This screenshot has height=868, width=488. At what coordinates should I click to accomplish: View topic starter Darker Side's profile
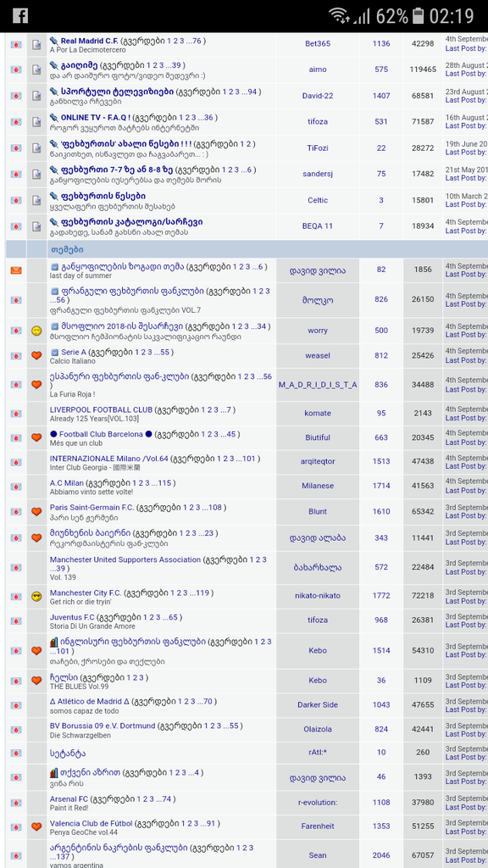pyautogui.click(x=318, y=704)
